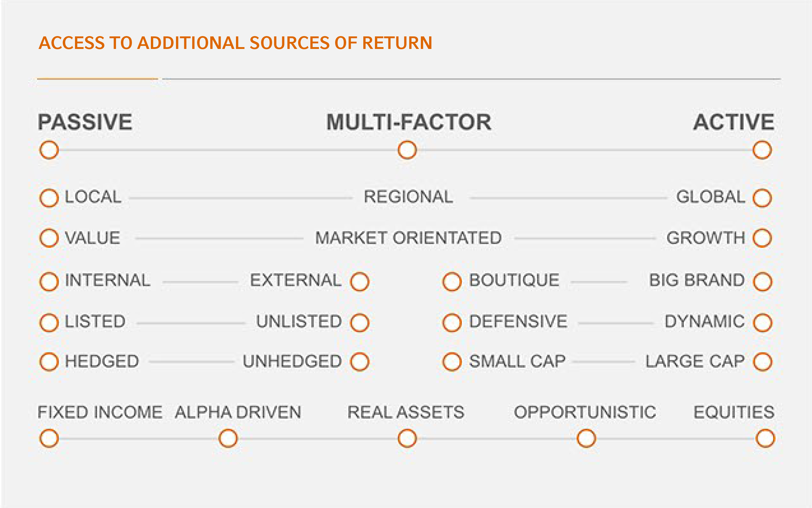Viewport: 812px width, 508px height.
Task: Click the REAL ASSETS label
Action: (x=406, y=412)
